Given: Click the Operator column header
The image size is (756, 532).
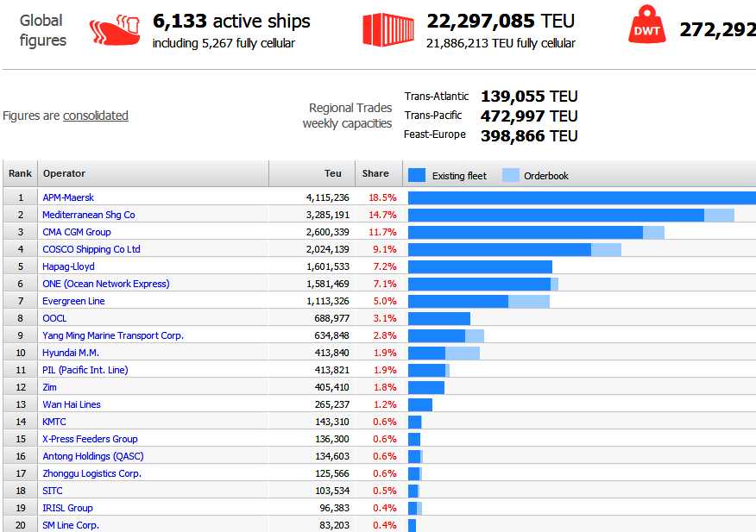Looking at the screenshot, I should coord(65,173).
